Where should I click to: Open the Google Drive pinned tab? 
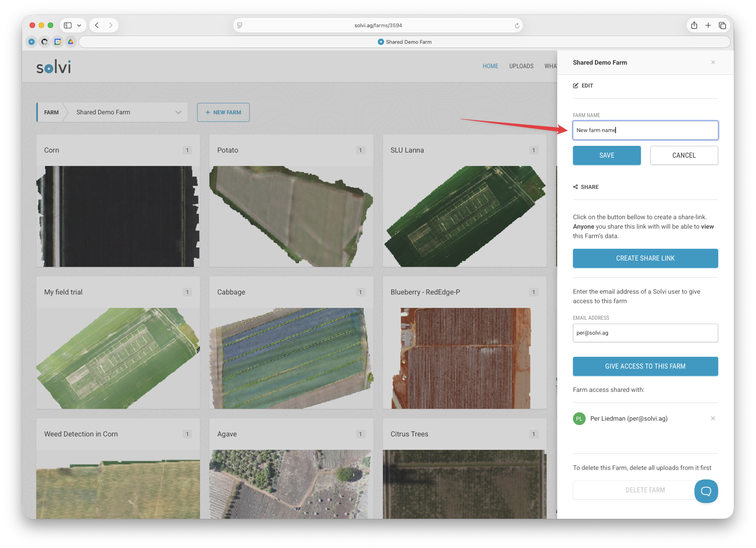[71, 42]
